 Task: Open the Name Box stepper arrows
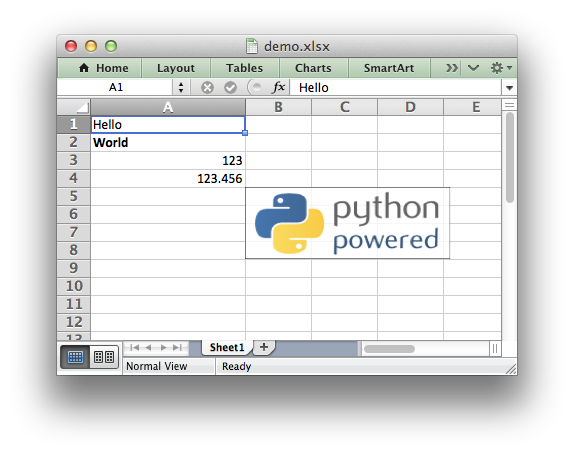pyautogui.click(x=181, y=88)
